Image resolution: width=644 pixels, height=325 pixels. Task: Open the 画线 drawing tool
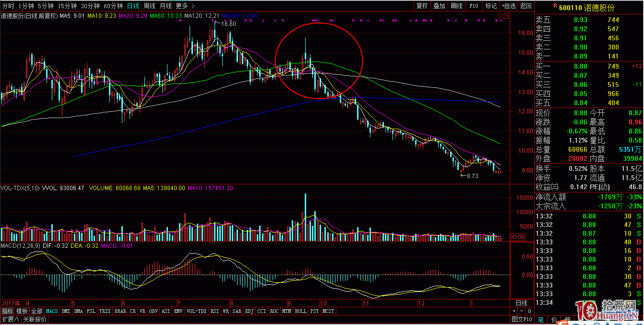[x=456, y=6]
